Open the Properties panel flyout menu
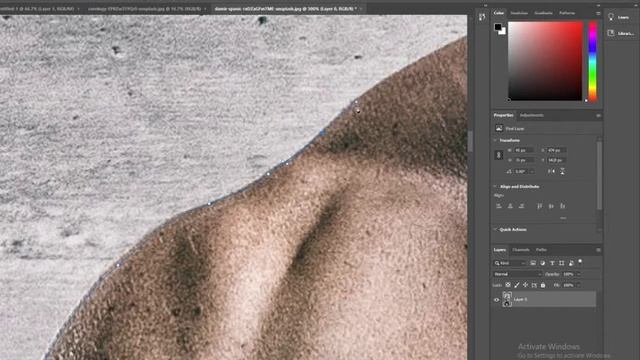 (598, 116)
